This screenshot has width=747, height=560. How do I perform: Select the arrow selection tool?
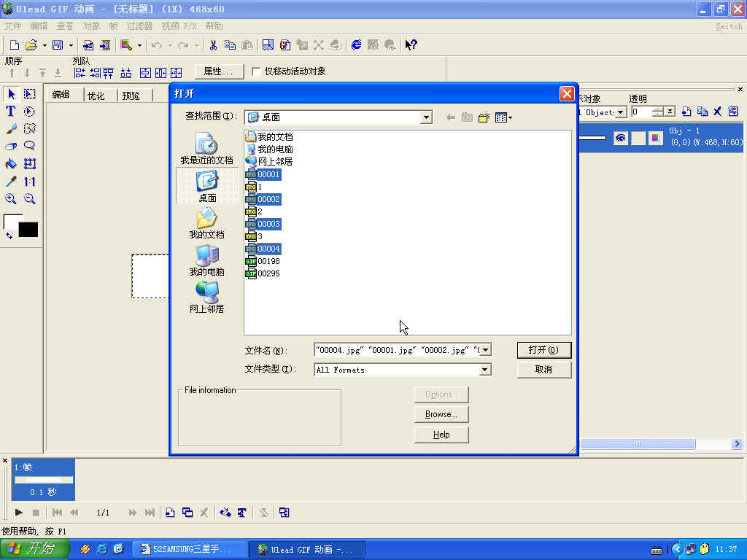coord(11,93)
